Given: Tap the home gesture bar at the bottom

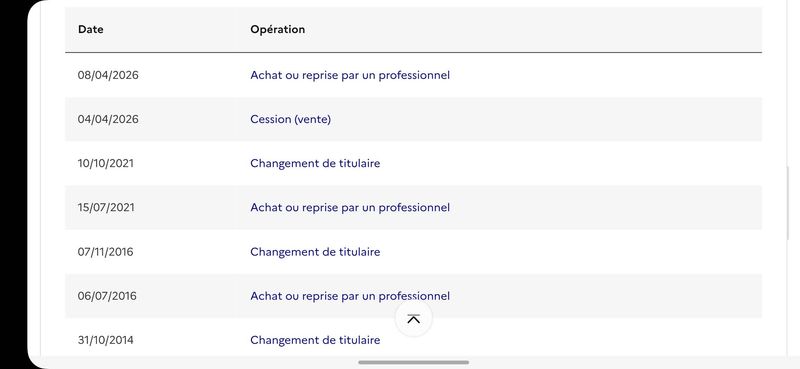Looking at the screenshot, I should click(413, 362).
